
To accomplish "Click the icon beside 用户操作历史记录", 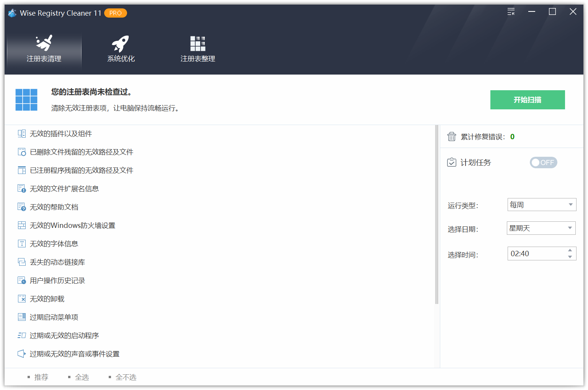I will tap(22, 281).
